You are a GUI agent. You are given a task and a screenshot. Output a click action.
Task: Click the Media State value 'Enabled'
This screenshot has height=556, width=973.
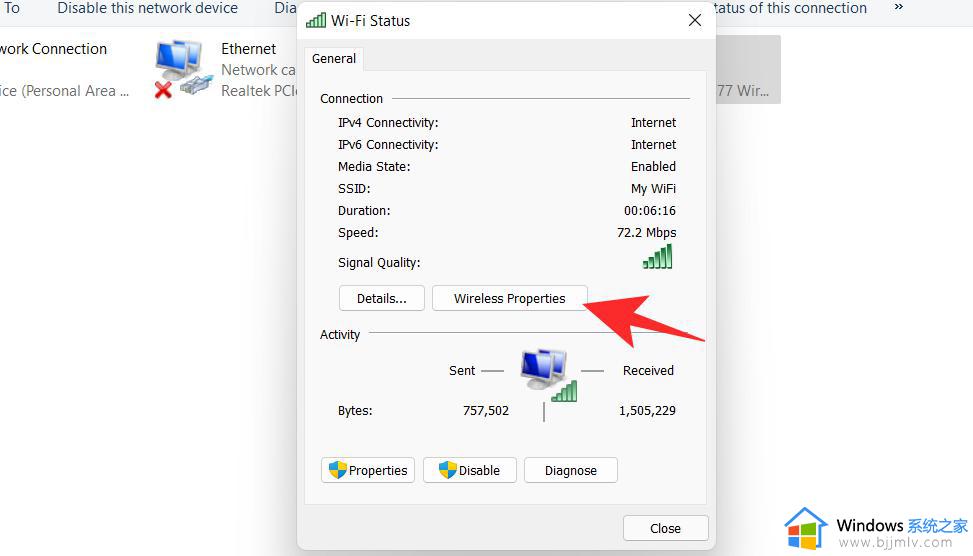(x=653, y=166)
